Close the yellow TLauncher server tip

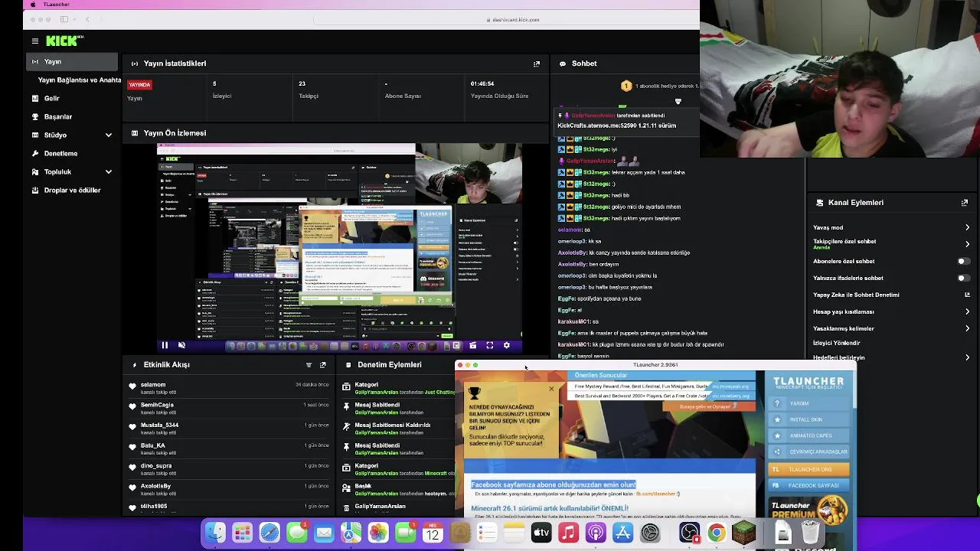[x=551, y=390]
